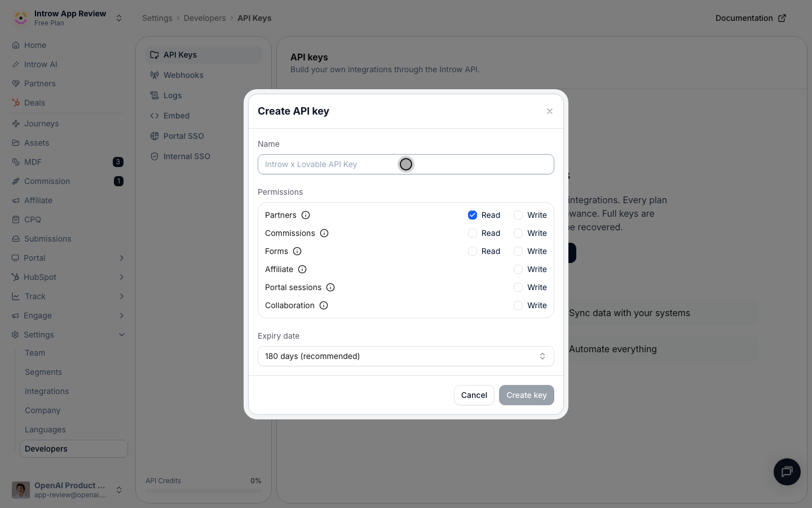Viewport: 812px width, 508px height.
Task: Open the Team settings page
Action: click(x=35, y=353)
